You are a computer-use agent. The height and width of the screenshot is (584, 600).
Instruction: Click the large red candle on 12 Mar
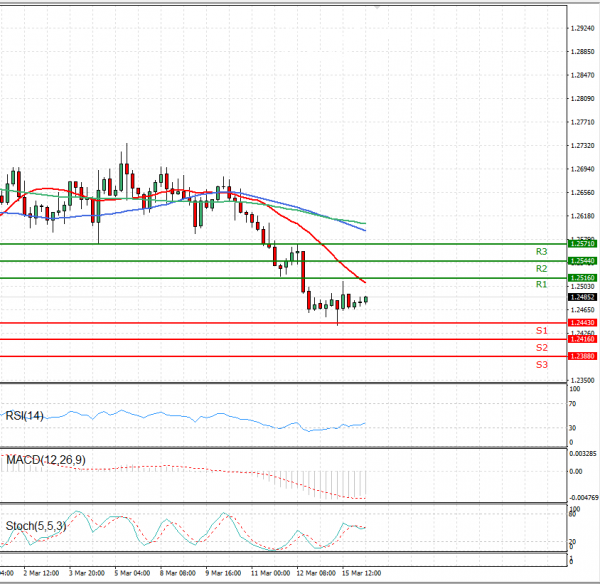click(303, 272)
